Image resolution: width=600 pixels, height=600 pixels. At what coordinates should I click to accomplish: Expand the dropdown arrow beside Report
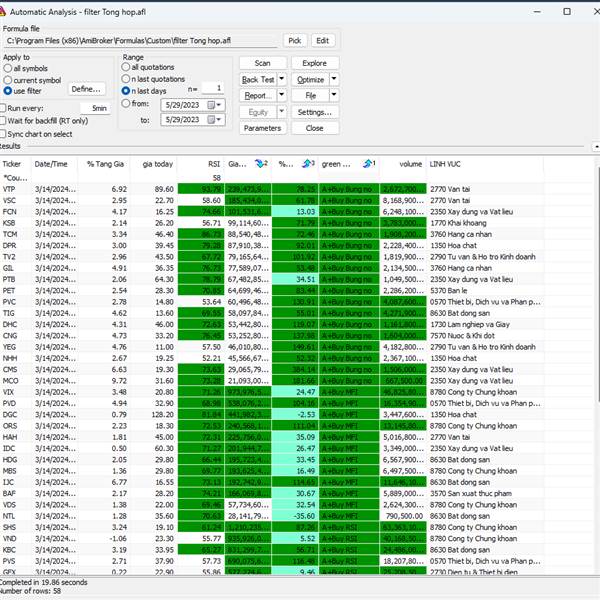coord(280,96)
